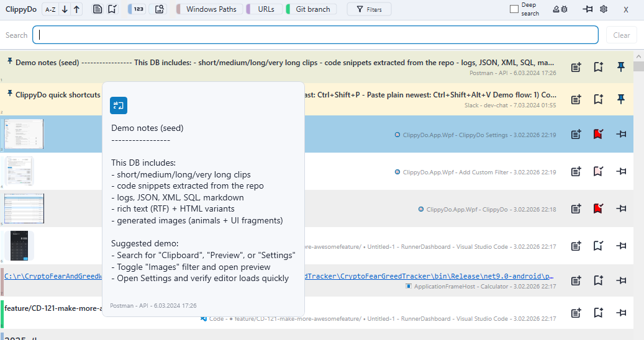Toggle the Windows Paths filter
The image size is (644, 340).
pyautogui.click(x=209, y=9)
